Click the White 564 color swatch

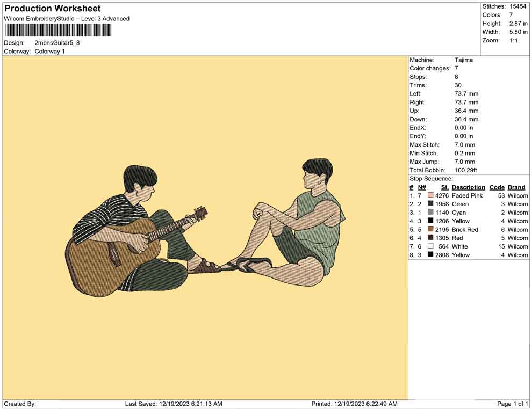(430, 246)
